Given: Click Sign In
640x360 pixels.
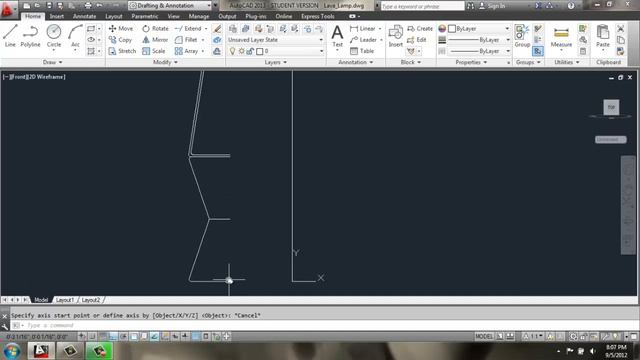Looking at the screenshot, I should [x=492, y=6].
